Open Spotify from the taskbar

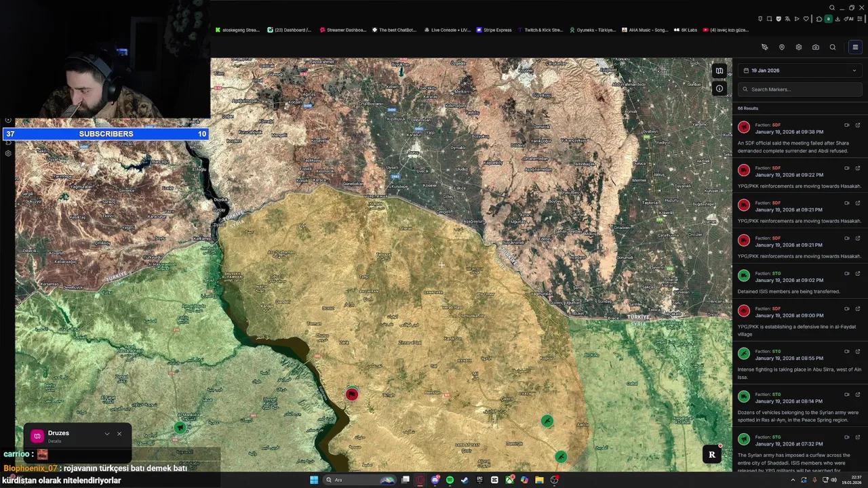tap(450, 480)
